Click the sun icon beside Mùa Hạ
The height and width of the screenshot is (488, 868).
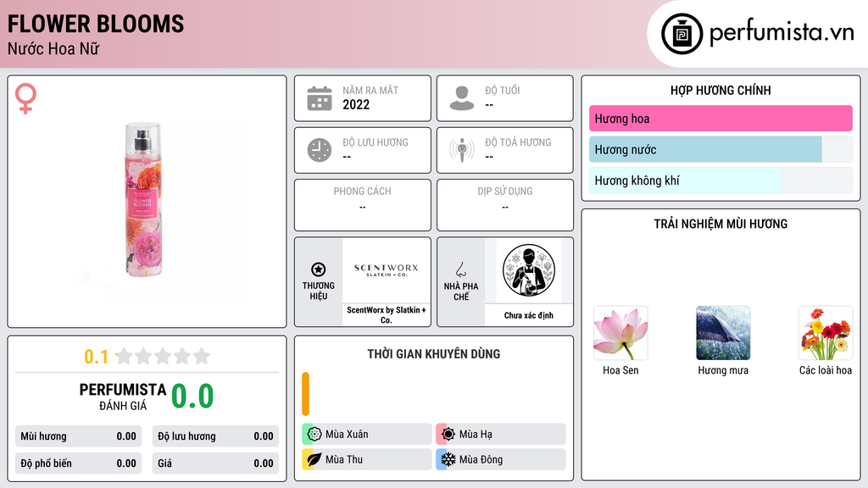448,434
